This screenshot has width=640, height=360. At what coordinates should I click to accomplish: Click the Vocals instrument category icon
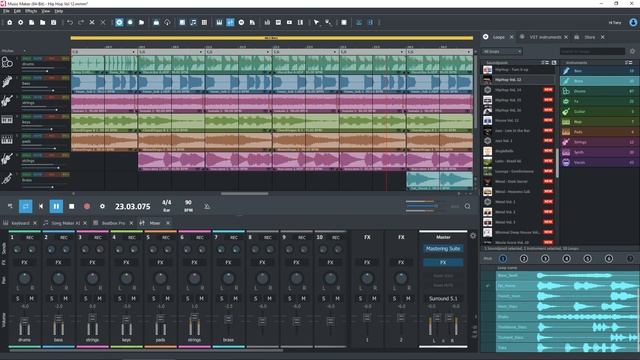pyautogui.click(x=566, y=162)
